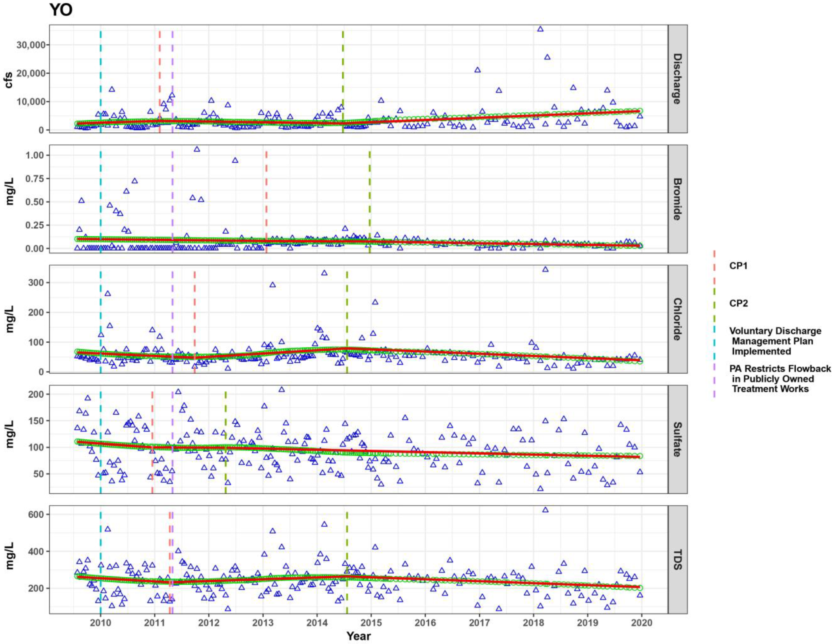834x644 pixels.
Task: Click the 2020 x-axis tick label
Action: [642, 623]
